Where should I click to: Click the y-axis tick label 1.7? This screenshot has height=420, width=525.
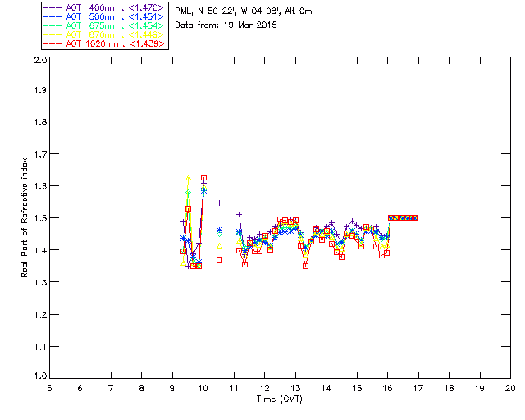tap(40, 154)
